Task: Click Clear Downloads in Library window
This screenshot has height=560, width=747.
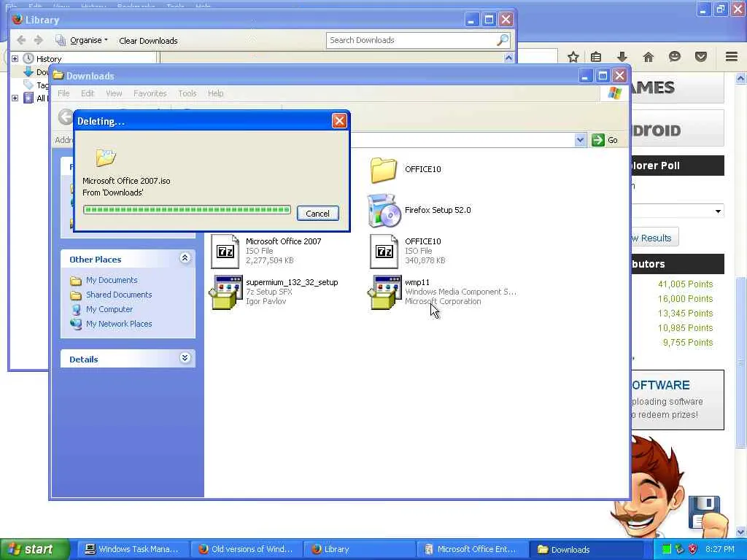Action: tap(148, 41)
